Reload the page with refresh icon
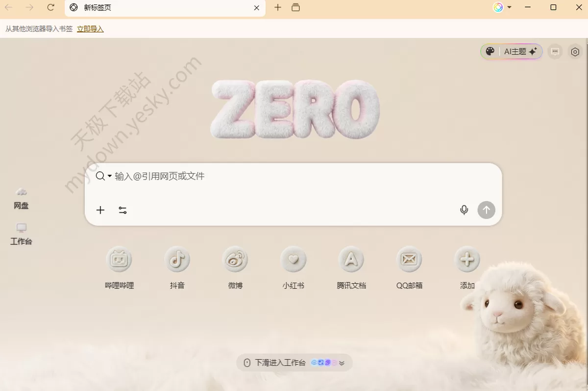Image resolution: width=588 pixels, height=391 pixels. click(51, 7)
